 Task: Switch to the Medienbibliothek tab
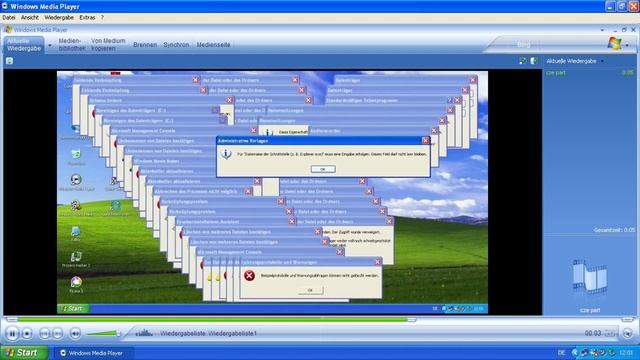click(x=71, y=44)
